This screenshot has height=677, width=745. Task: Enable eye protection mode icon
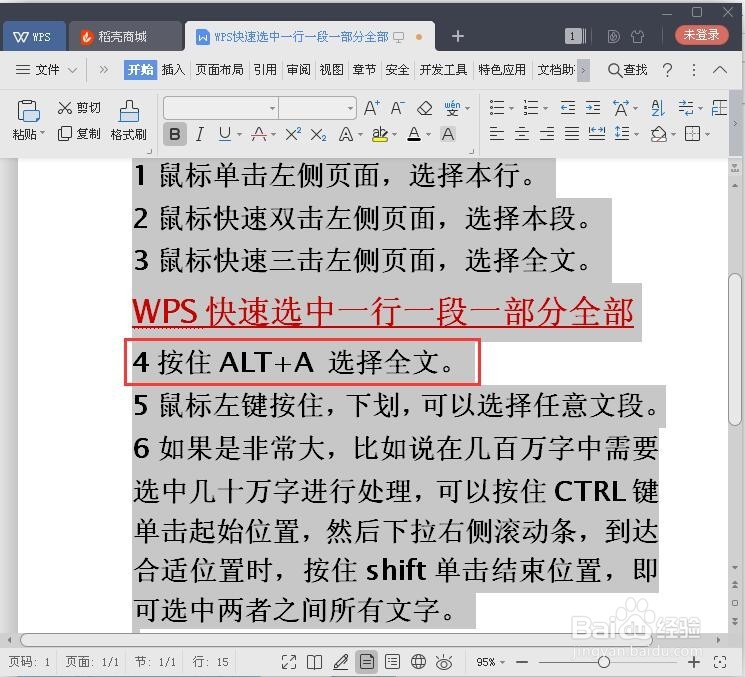pos(444,662)
